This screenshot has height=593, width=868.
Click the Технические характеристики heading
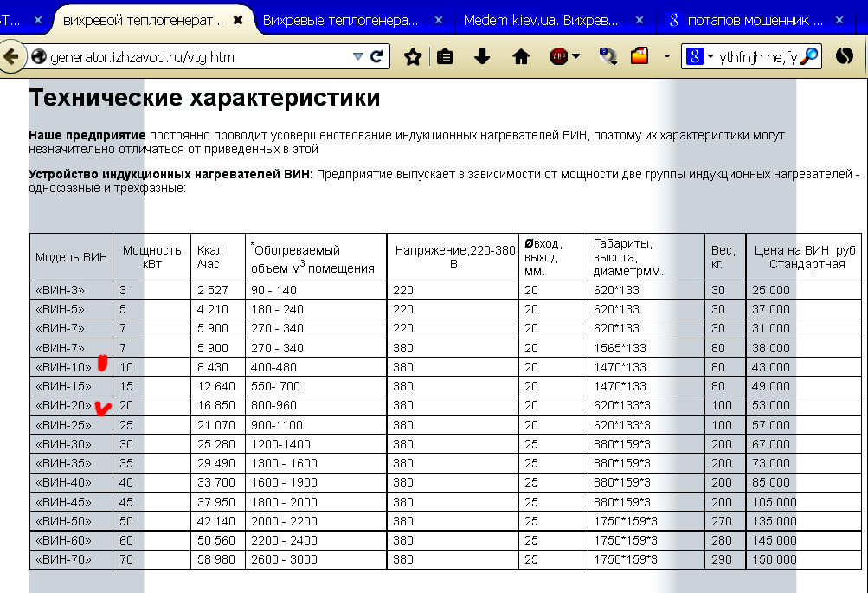204,98
